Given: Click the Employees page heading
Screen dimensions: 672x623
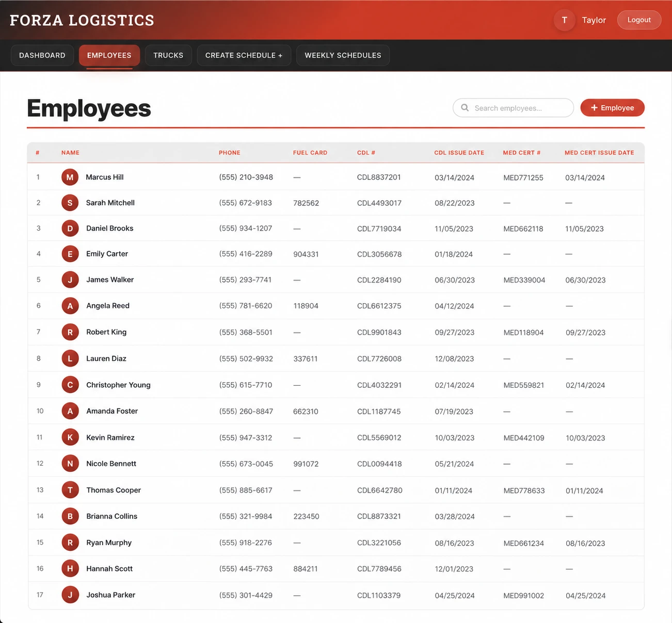Looking at the screenshot, I should coord(89,108).
